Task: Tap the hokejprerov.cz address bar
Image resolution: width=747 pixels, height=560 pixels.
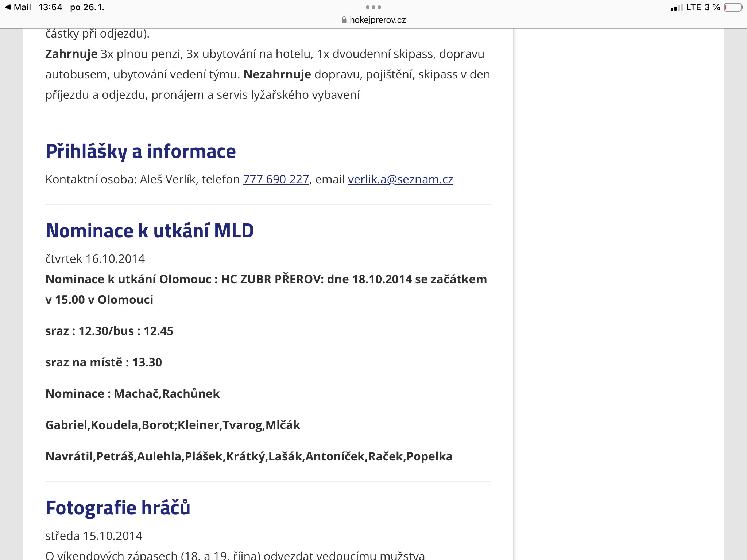Action: [x=377, y=20]
